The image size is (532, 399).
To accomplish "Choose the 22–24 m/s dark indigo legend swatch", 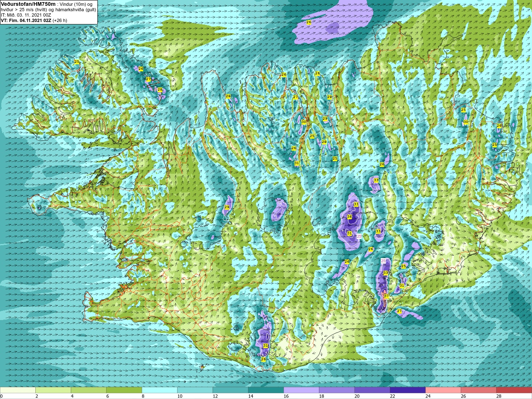I will point(408,390).
